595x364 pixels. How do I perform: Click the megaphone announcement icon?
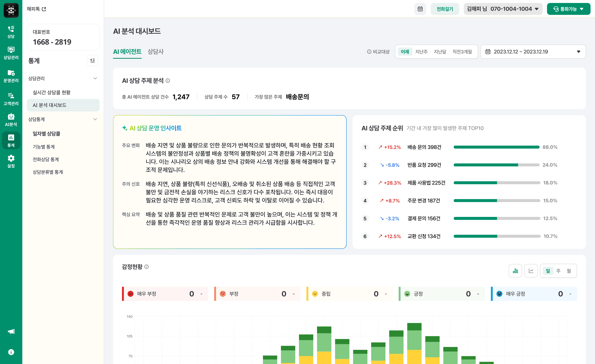(x=11, y=331)
